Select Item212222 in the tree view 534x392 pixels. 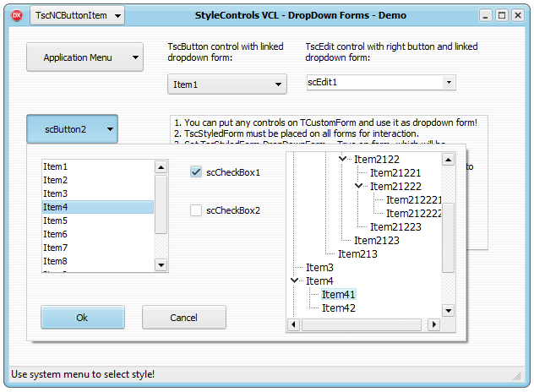pyautogui.click(x=414, y=214)
